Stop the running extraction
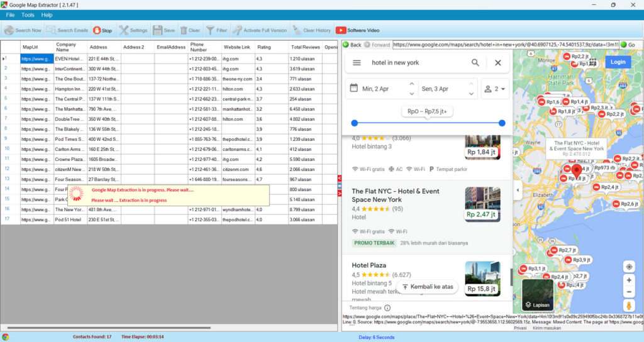Screen dimensions: 644x342 point(103,30)
